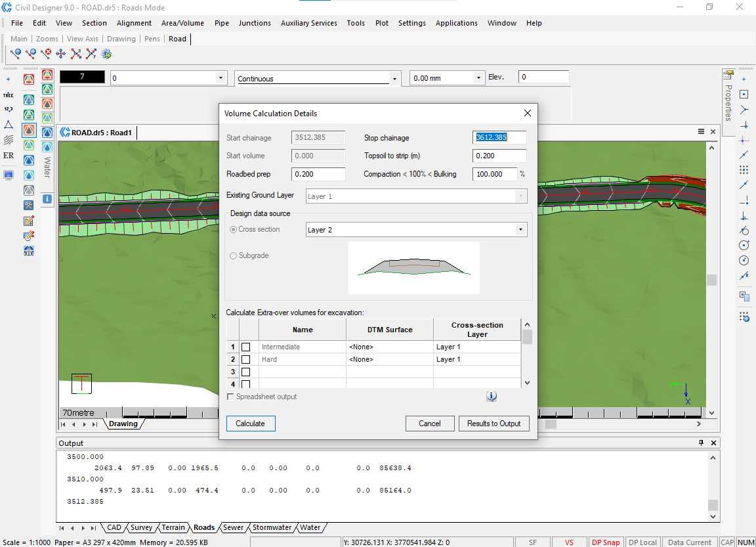The width and height of the screenshot is (756, 547).
Task: Click the black pen color 7 swatch
Action: tap(82, 77)
